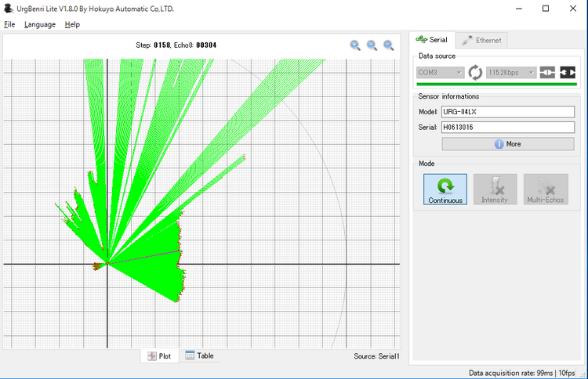Switch to the Ethernet tab

(481, 39)
